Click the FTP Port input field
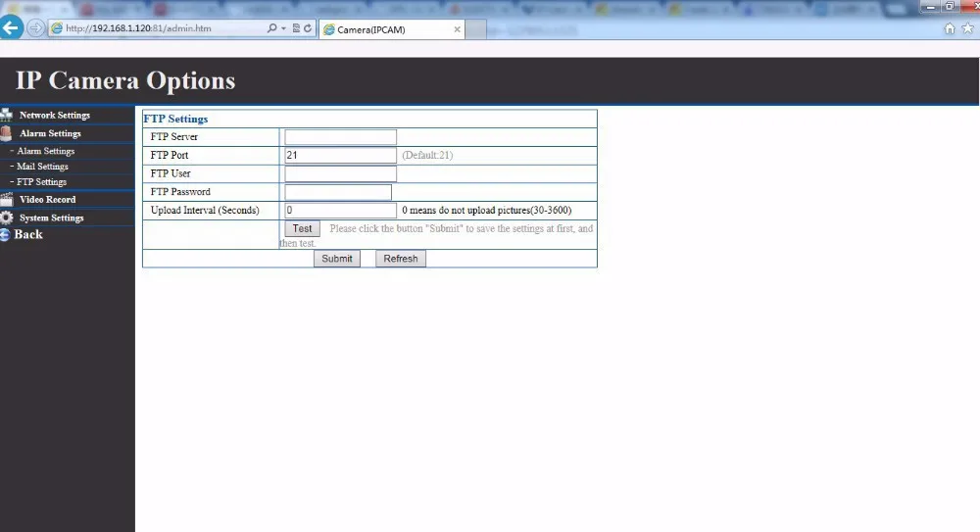Screen dimensions: 980x532 pos(341,155)
